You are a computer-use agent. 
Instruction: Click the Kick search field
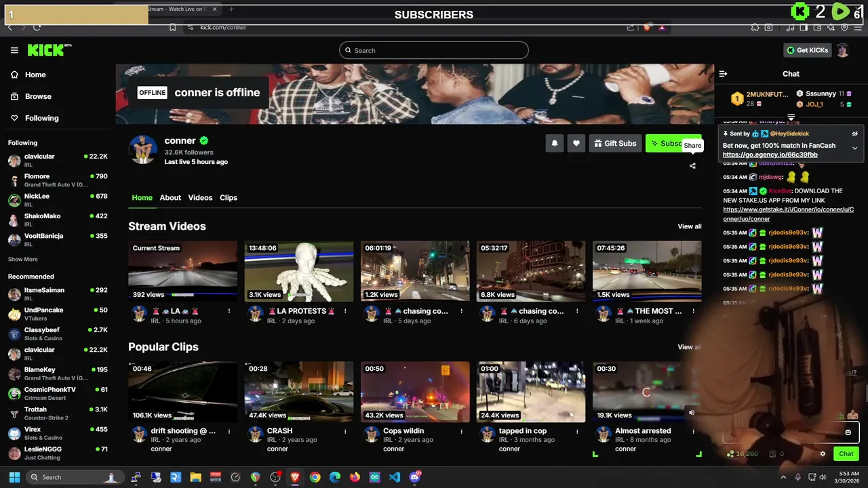pos(434,50)
